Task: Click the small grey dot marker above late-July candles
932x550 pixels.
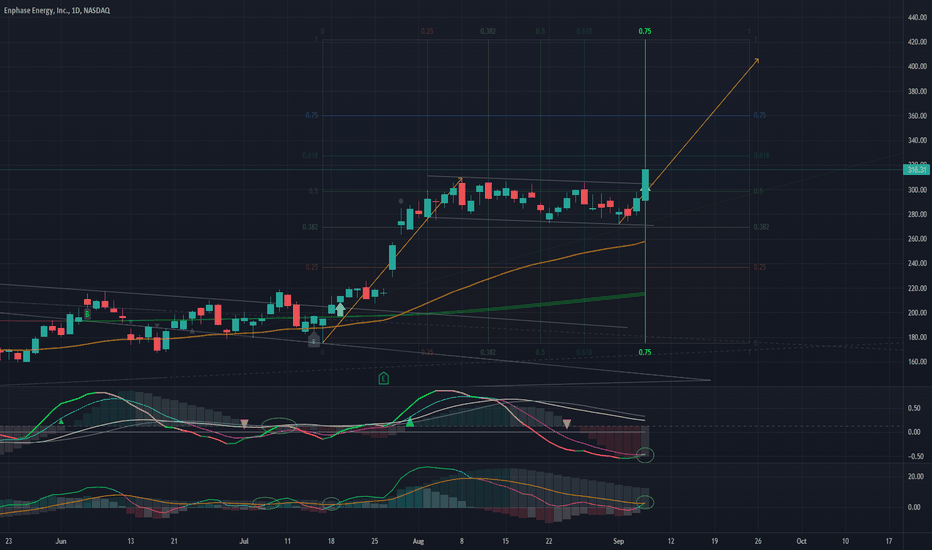Action: point(401,201)
